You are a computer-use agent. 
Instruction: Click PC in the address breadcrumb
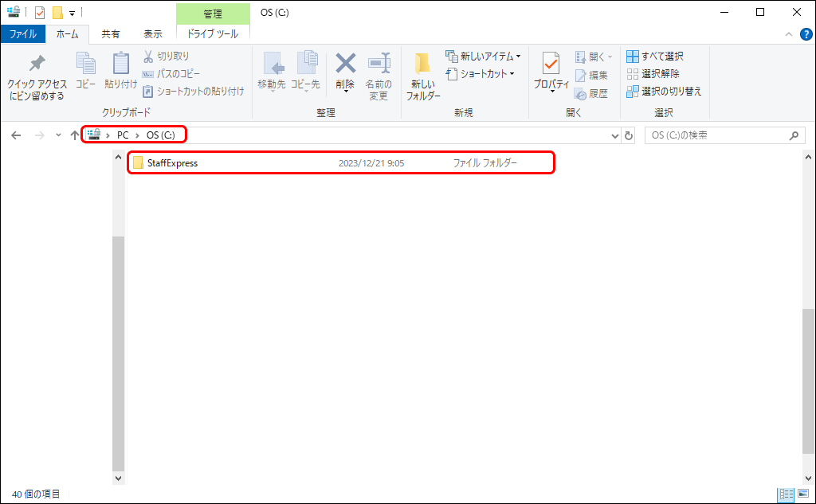123,135
